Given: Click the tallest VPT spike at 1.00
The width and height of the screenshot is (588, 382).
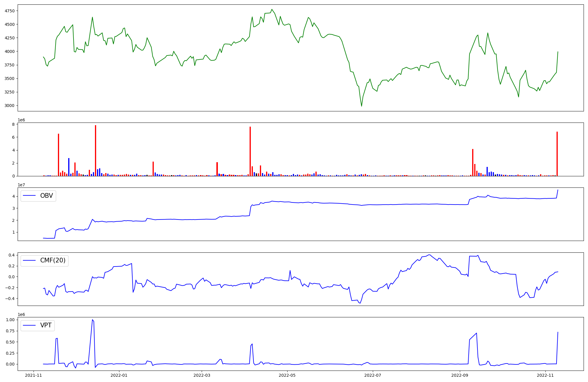Looking at the screenshot, I should tap(92, 320).
